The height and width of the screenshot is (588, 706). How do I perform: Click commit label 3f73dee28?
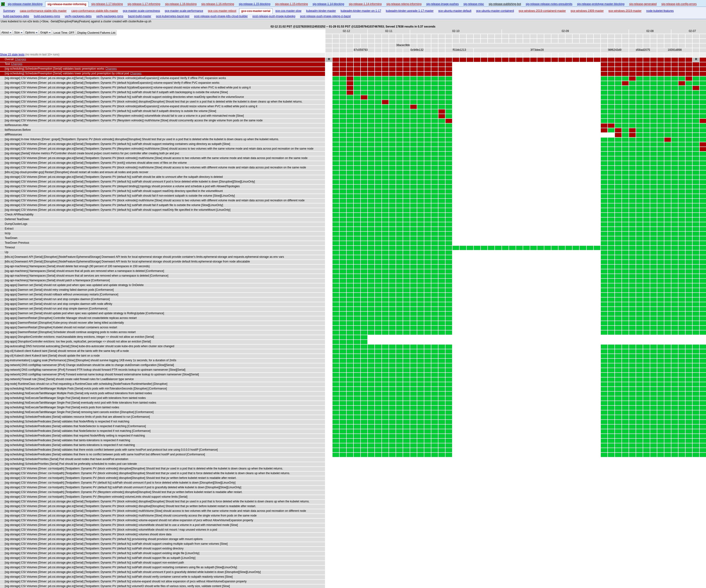pos(537,50)
